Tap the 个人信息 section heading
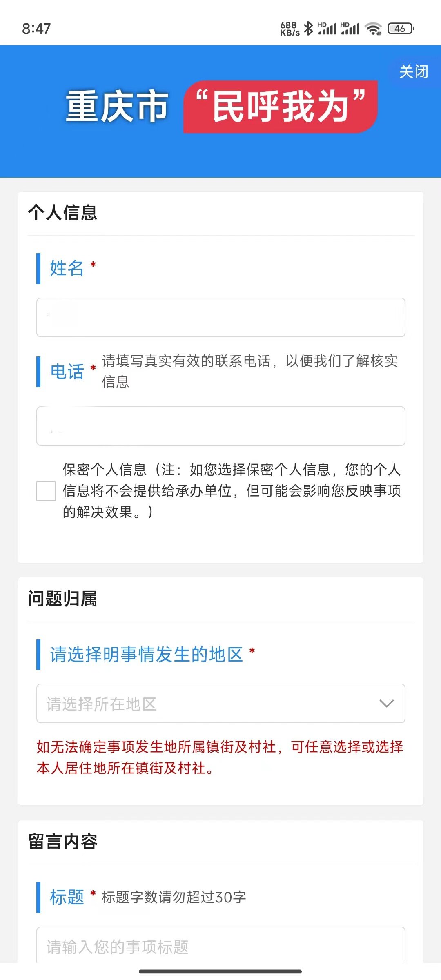The image size is (441, 980). tap(63, 213)
